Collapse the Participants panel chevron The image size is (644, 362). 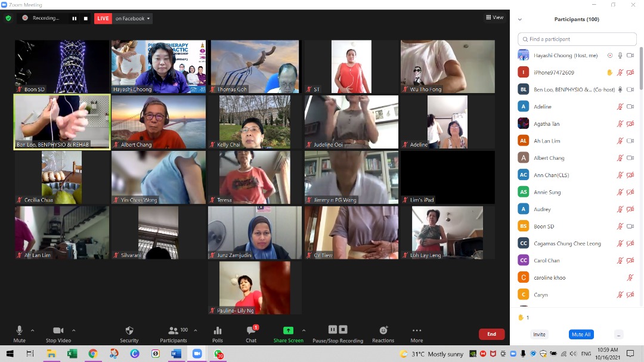coord(520,19)
